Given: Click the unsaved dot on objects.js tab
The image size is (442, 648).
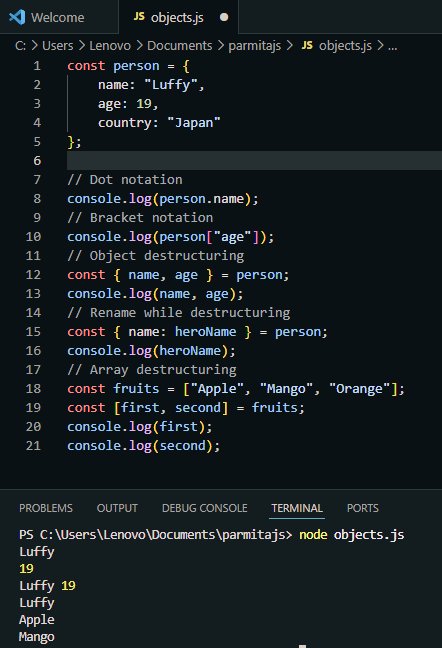Looking at the screenshot, I should [x=224, y=17].
